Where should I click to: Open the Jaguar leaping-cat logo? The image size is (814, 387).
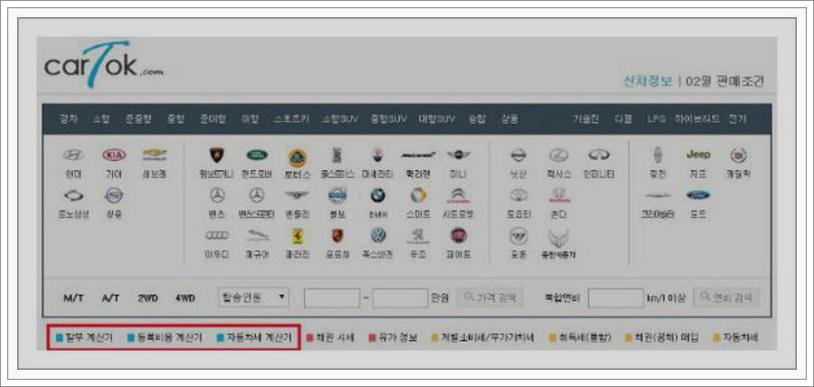(258, 236)
